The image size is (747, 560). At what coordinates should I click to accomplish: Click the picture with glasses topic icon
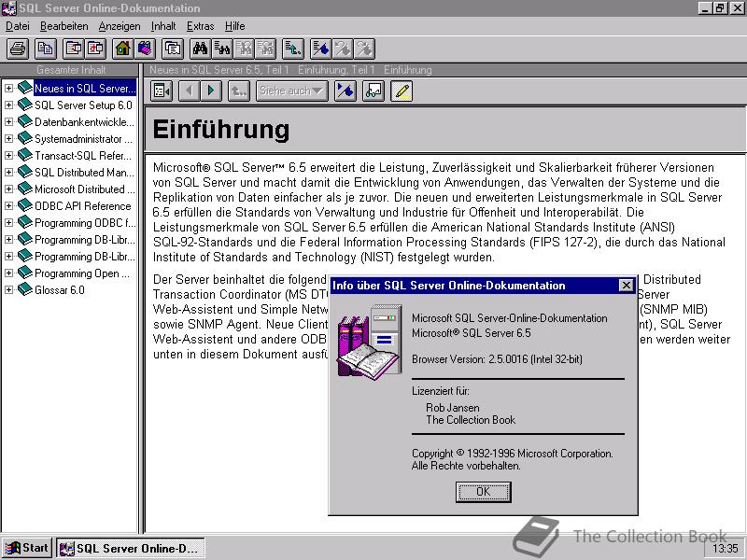click(x=373, y=91)
